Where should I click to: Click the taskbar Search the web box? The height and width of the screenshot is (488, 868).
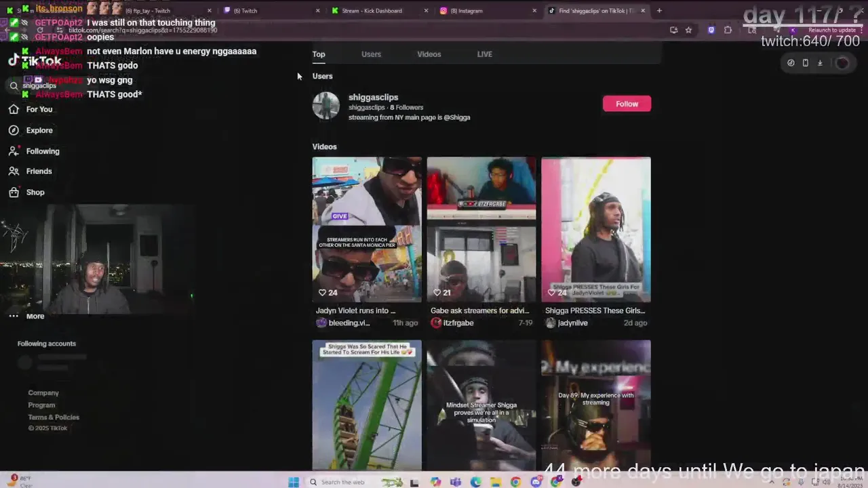click(x=355, y=482)
